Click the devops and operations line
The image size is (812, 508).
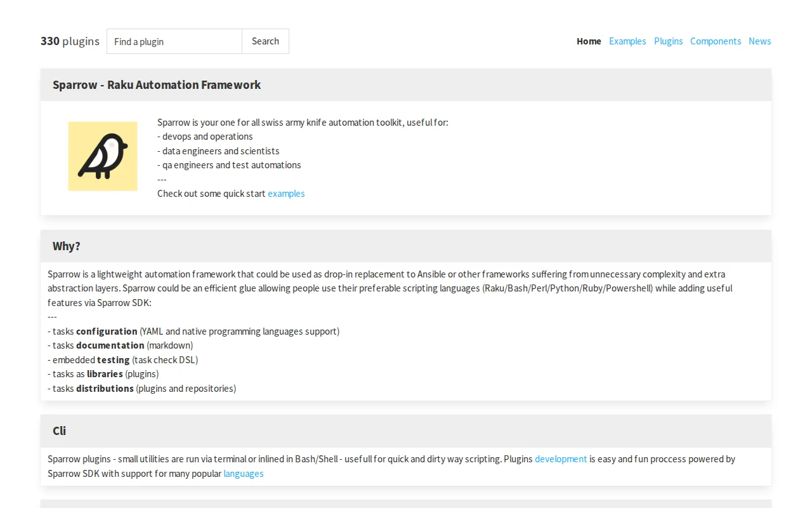[205, 137]
